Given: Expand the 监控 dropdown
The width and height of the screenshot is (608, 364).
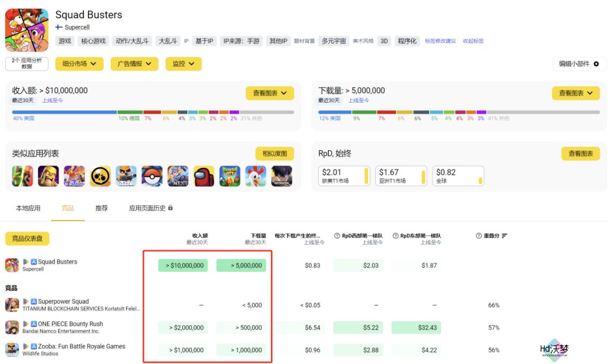Looking at the screenshot, I should click(183, 64).
